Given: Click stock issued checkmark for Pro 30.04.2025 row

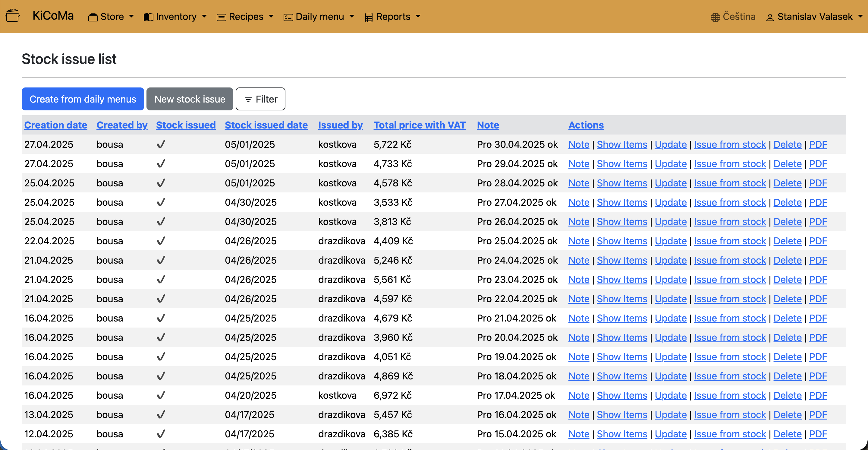Looking at the screenshot, I should pyautogui.click(x=161, y=144).
